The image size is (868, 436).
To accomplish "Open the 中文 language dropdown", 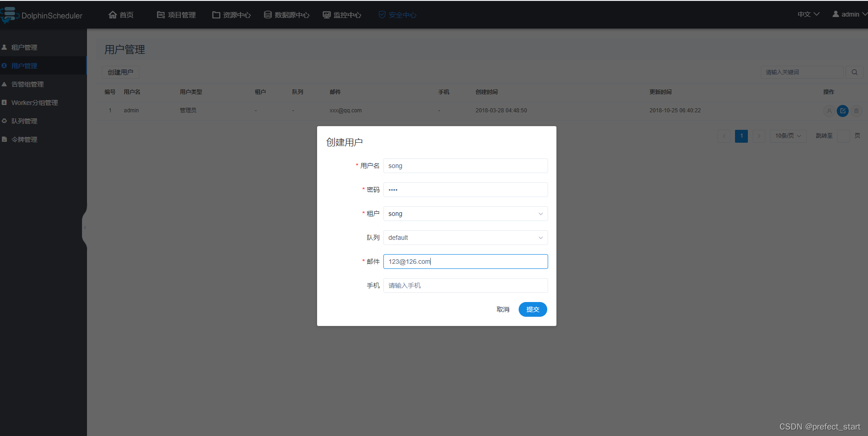I will 809,14.
